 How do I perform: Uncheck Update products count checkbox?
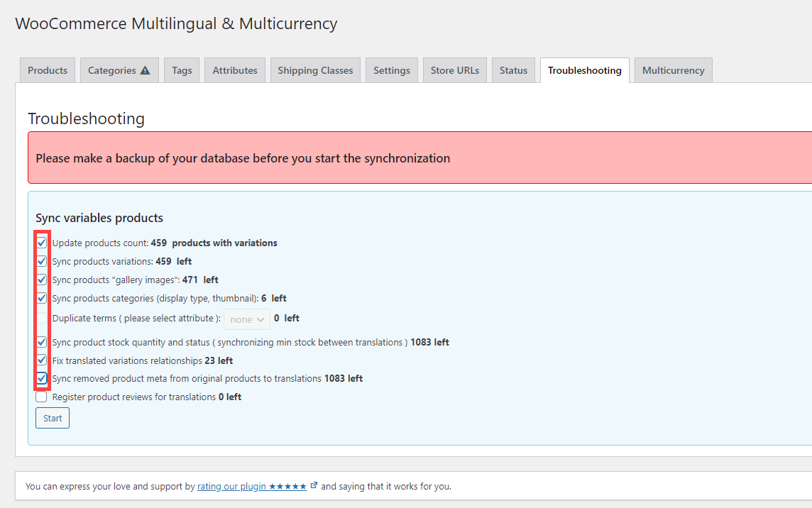pyautogui.click(x=41, y=243)
